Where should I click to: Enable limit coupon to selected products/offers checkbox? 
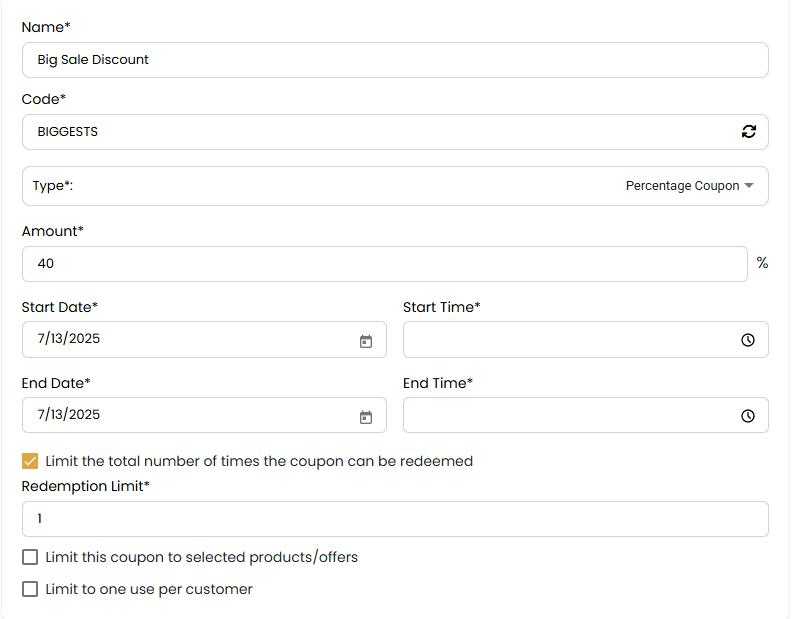pyautogui.click(x=30, y=557)
